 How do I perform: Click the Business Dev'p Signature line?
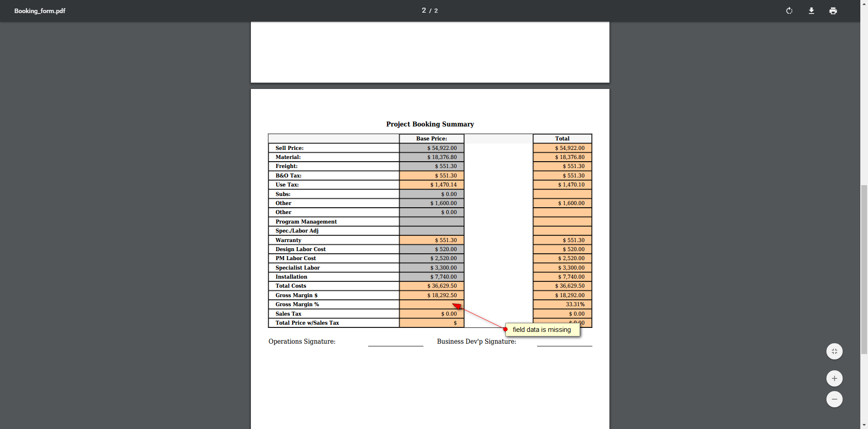[565, 345]
